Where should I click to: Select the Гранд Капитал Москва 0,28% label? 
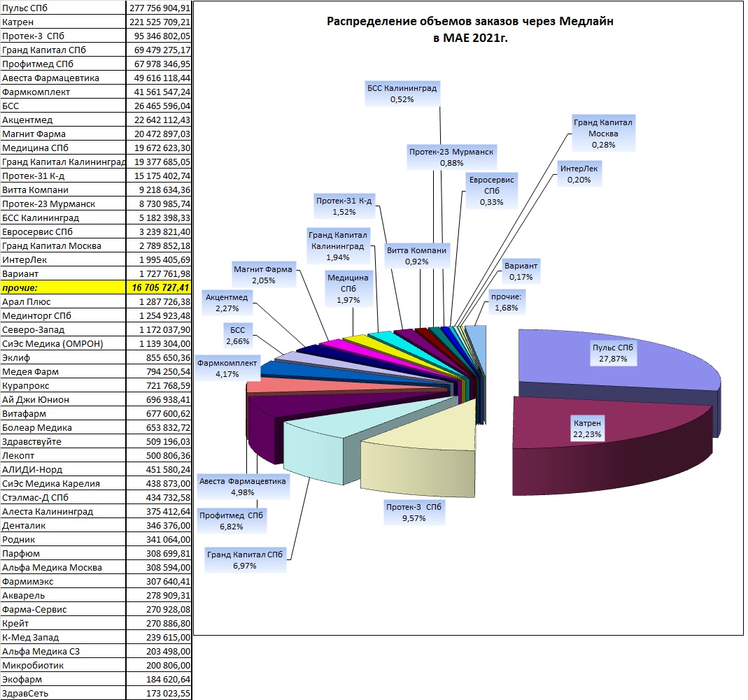point(603,133)
